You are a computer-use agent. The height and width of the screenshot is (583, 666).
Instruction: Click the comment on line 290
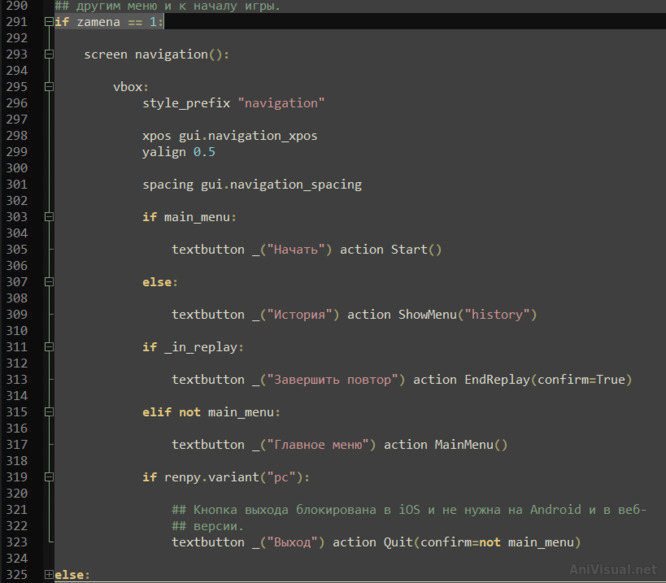click(x=167, y=6)
